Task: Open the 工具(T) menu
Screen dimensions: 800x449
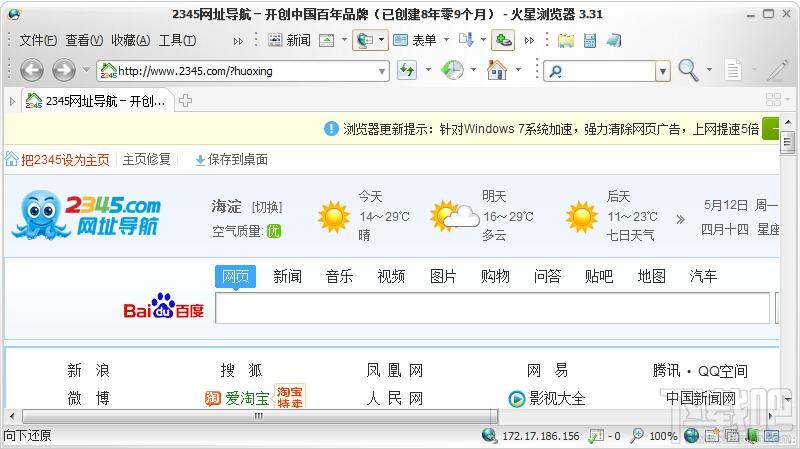Action: tap(178, 40)
